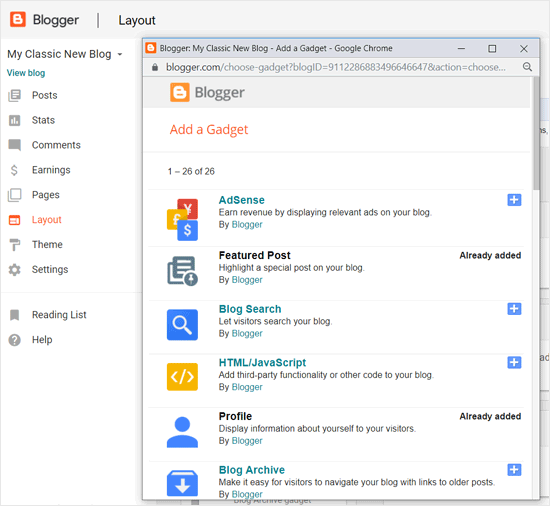Viewport: 550px width, 506px height.
Task: Click the HTML/JavaScript code brackets icon
Action: pos(182,377)
